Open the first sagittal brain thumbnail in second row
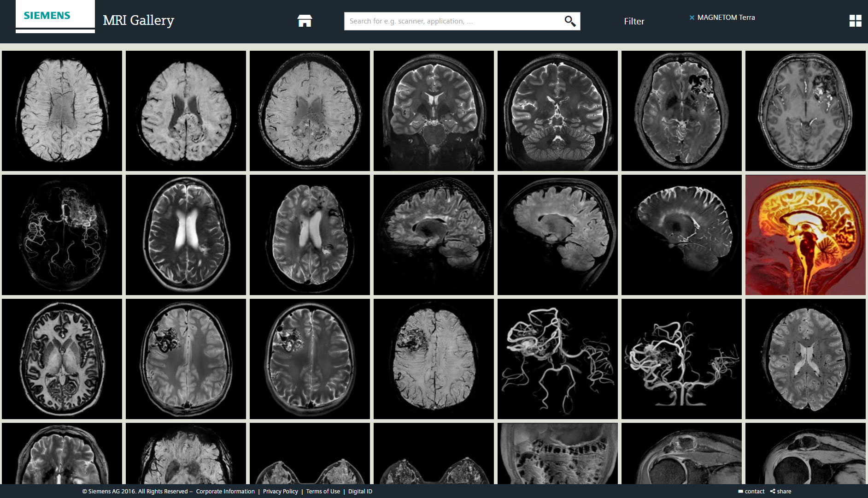The image size is (868, 498). (434, 235)
